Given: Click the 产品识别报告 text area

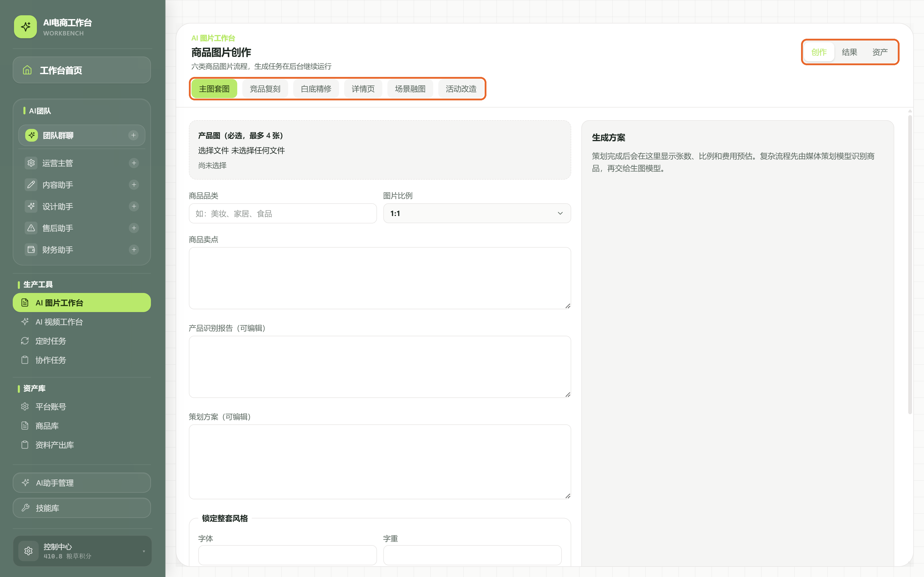Looking at the screenshot, I should (380, 367).
